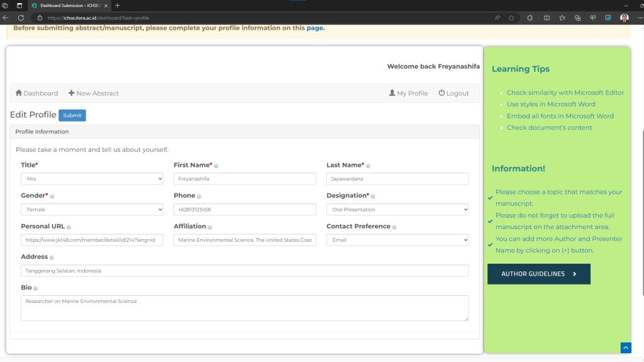Open the Title dropdown showing Mrs
This screenshot has height=362, width=644.
[92, 179]
